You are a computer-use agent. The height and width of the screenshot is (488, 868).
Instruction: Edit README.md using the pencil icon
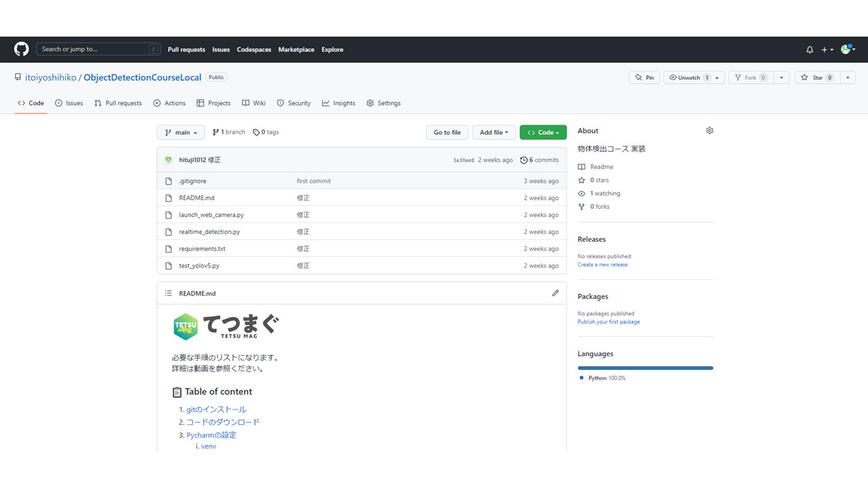point(555,293)
